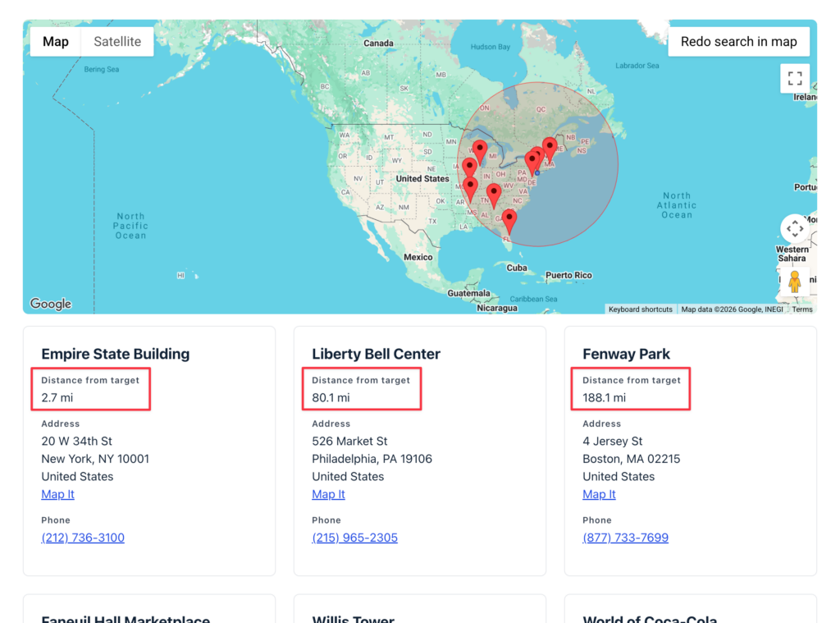The height and width of the screenshot is (623, 840).
Task: Click the Puerto Rico map label
Action: tap(568, 275)
